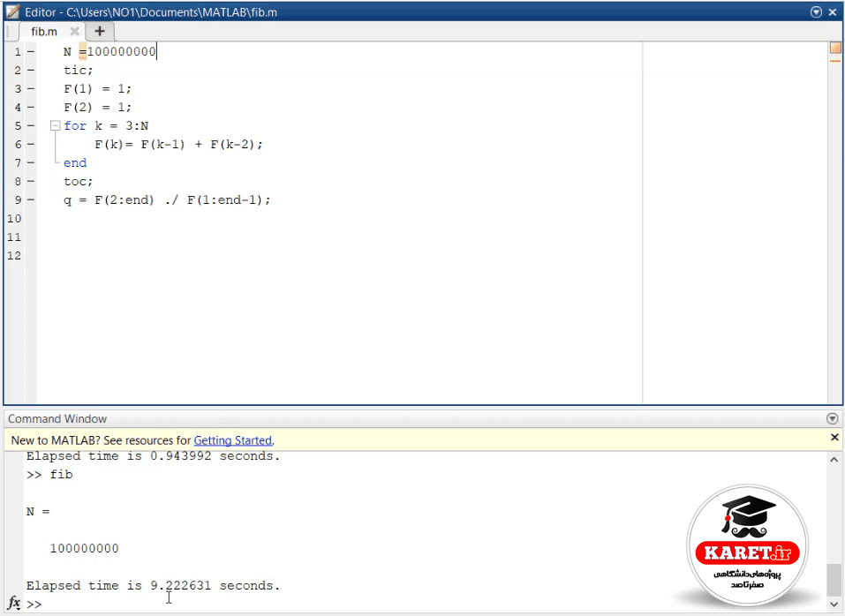Click the orange warning marker below the code analyzer indicator
Viewport: 845px width, 616px height.
point(835,61)
